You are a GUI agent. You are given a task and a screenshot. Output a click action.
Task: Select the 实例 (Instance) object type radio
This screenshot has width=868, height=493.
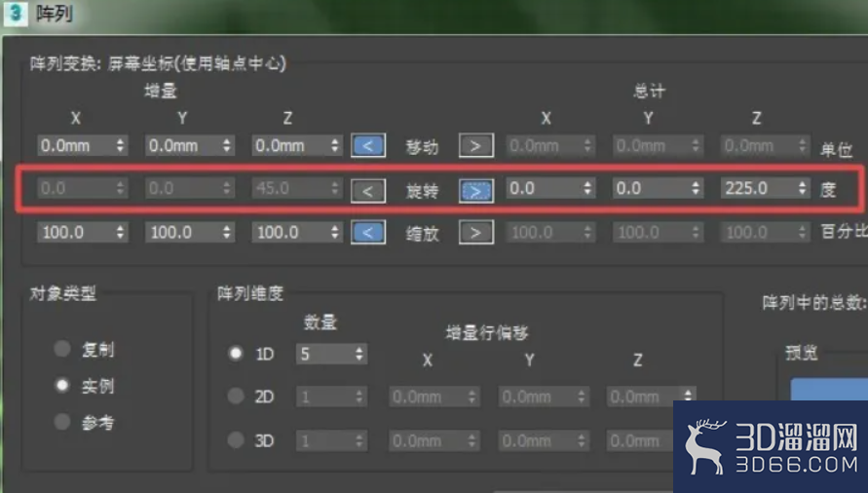[x=62, y=385]
